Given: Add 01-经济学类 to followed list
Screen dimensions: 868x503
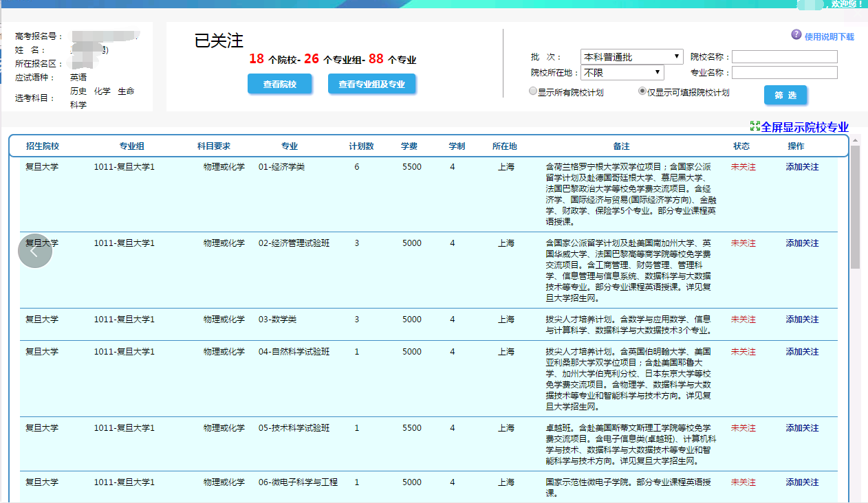Looking at the screenshot, I should click(802, 167).
